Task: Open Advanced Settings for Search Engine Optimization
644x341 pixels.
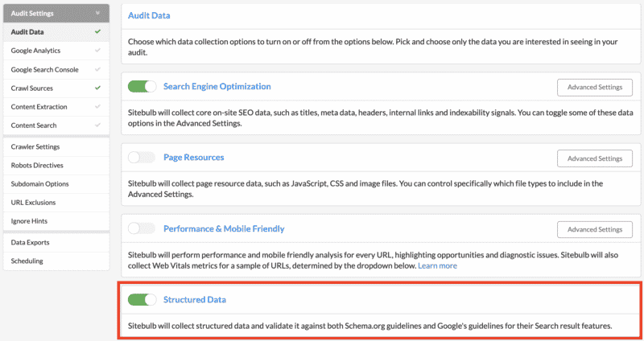Action: (594, 87)
